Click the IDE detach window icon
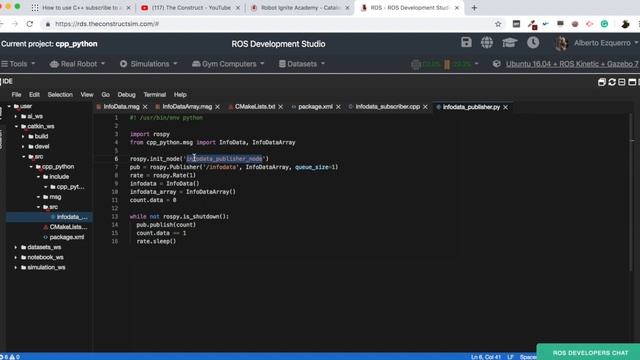Viewport: 640px width, 360px height. click(x=602, y=82)
